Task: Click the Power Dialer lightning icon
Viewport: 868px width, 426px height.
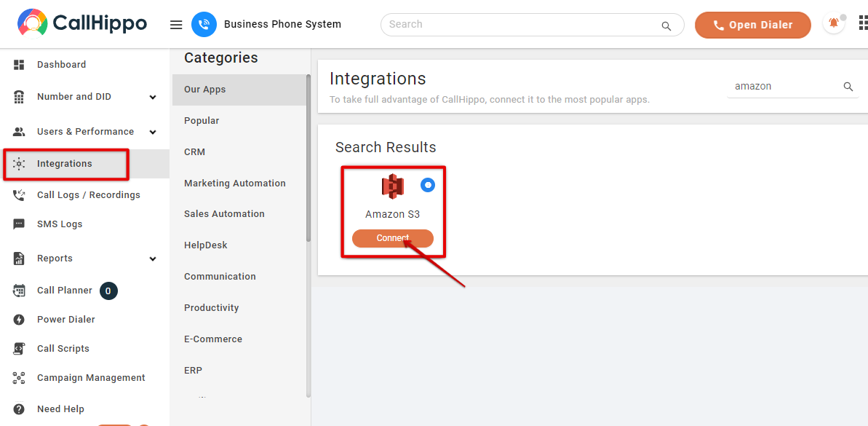Action: tap(19, 320)
